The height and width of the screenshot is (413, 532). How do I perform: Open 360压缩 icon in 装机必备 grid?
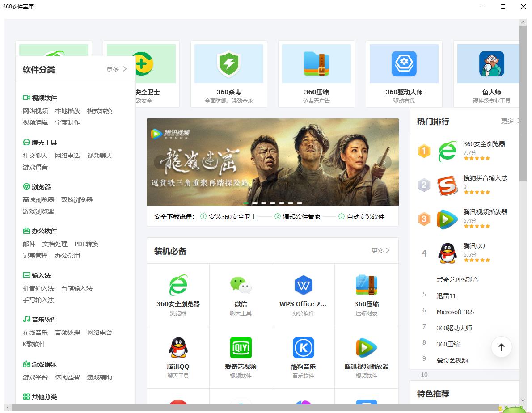367,285
